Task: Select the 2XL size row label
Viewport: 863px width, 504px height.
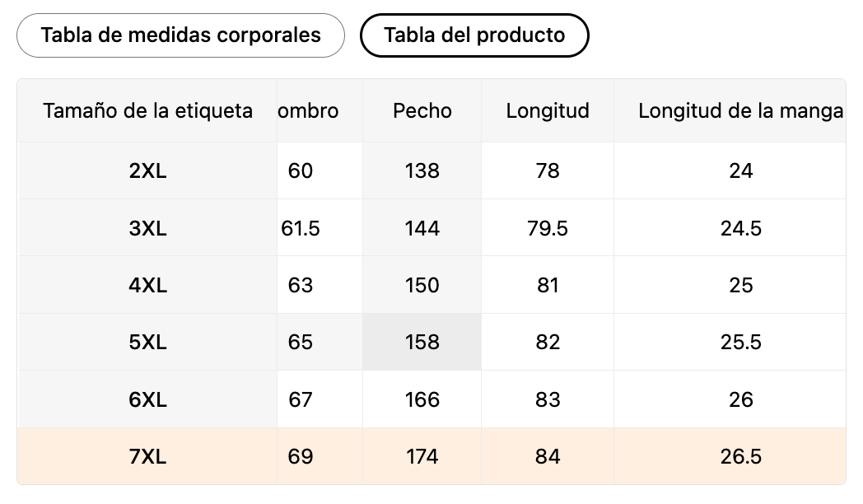Action: [x=148, y=171]
